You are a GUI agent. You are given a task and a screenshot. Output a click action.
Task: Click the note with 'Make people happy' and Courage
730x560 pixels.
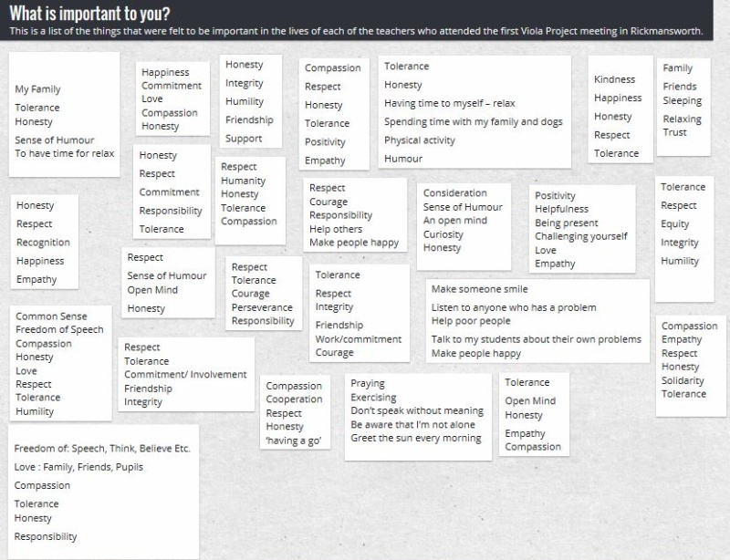pos(355,215)
